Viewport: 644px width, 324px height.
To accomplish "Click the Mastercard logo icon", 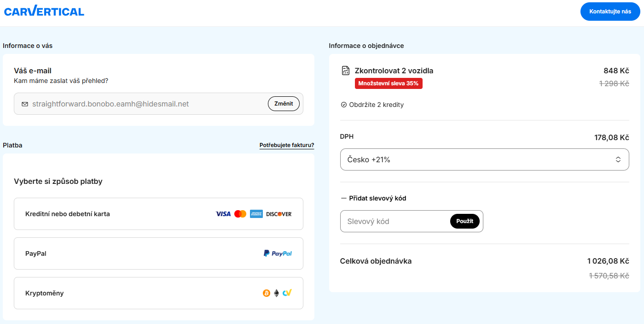I will tap(240, 214).
